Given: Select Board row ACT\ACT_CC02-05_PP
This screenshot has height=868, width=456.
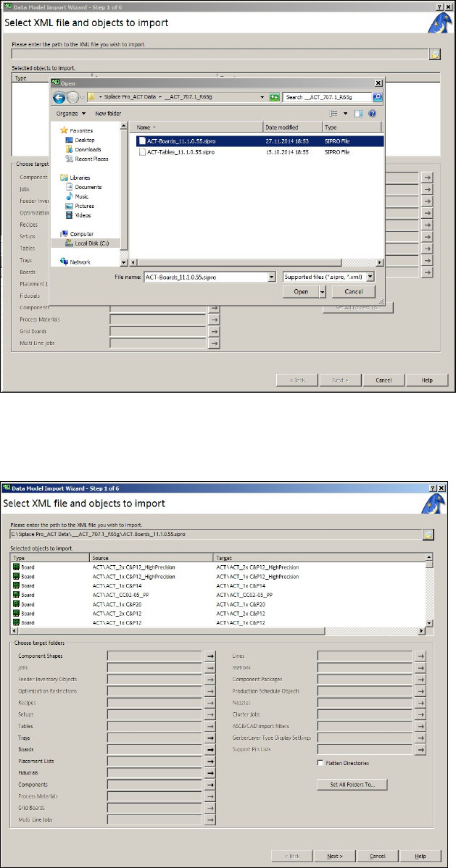Looking at the screenshot, I should (217, 595).
